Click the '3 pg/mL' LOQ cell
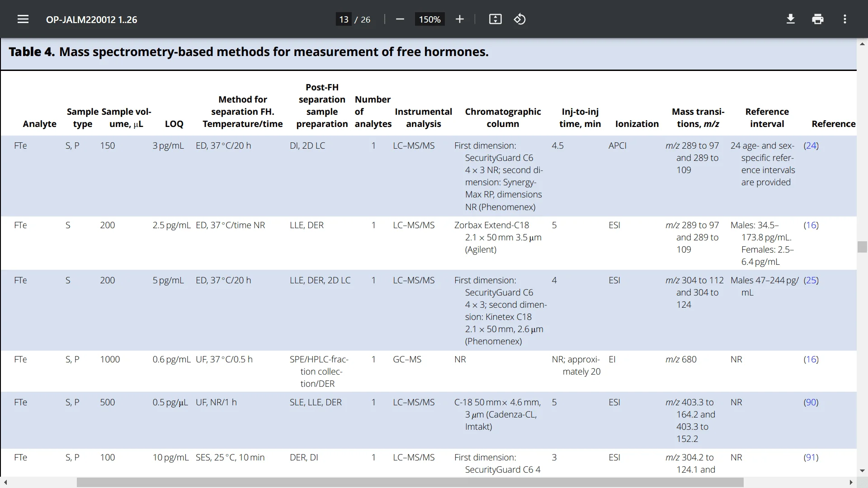Screen dimensions: 868x488 pos(168,145)
